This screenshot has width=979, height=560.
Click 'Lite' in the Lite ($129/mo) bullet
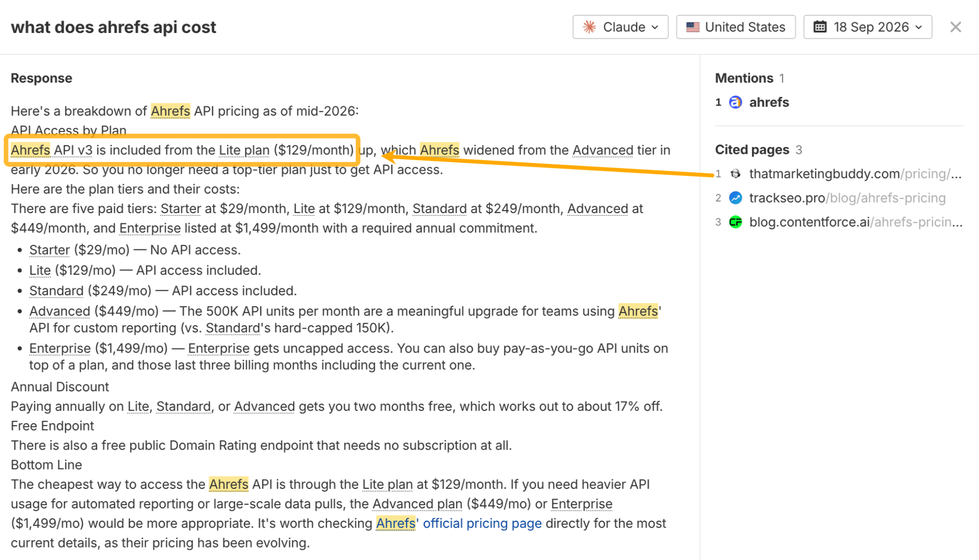(x=40, y=270)
